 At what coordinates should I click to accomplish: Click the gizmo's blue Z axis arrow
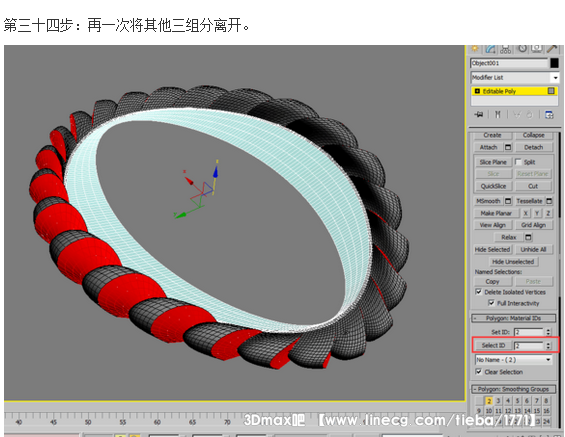pyautogui.click(x=215, y=172)
